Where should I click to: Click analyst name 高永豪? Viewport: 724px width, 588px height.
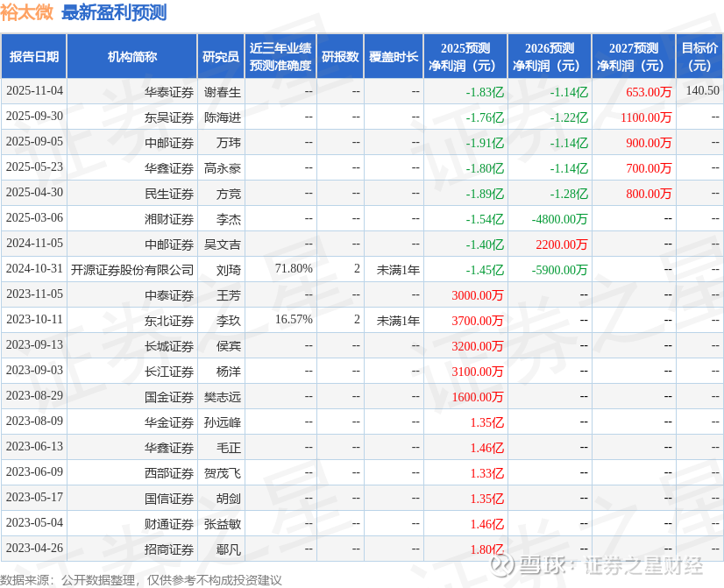[223, 168]
